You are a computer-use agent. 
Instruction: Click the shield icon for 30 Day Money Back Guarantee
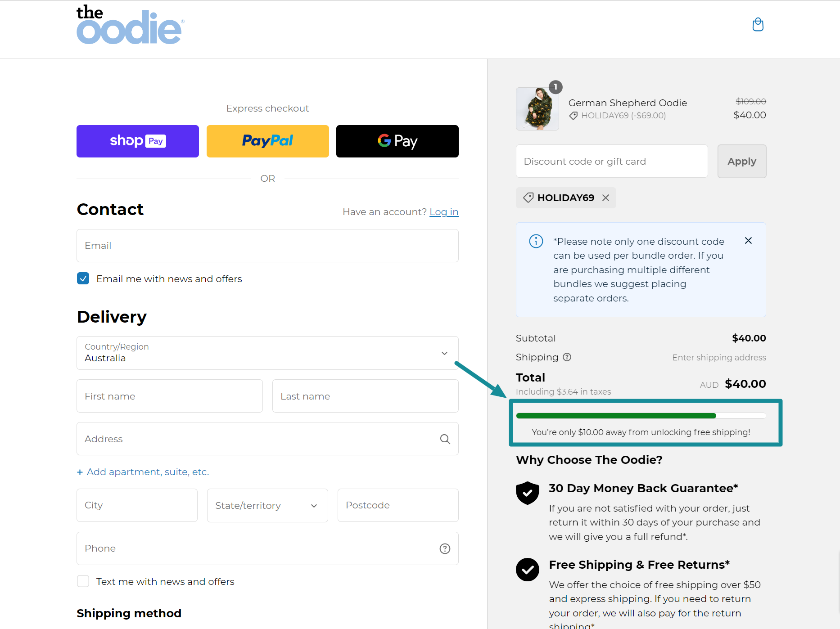point(528,493)
